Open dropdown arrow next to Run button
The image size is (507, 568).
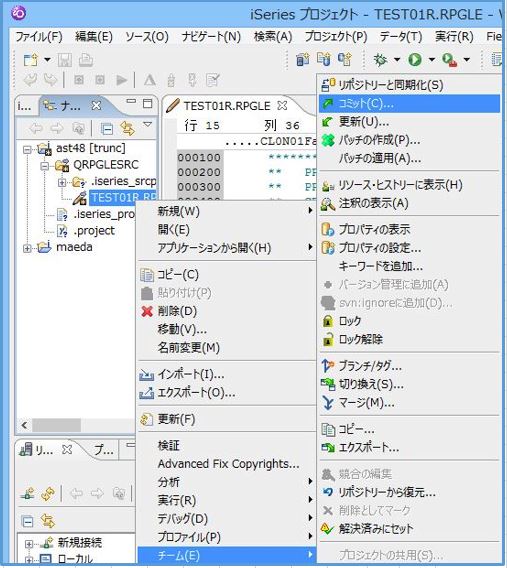coord(432,59)
